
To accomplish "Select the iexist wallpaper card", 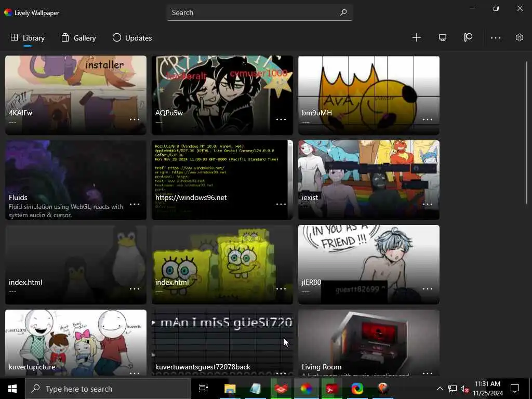I will coord(369,180).
